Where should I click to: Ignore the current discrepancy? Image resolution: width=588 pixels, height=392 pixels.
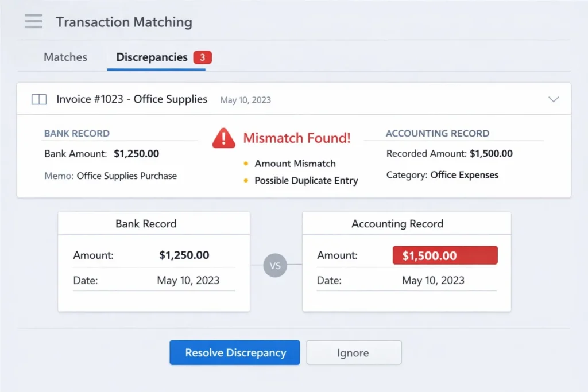click(x=354, y=352)
